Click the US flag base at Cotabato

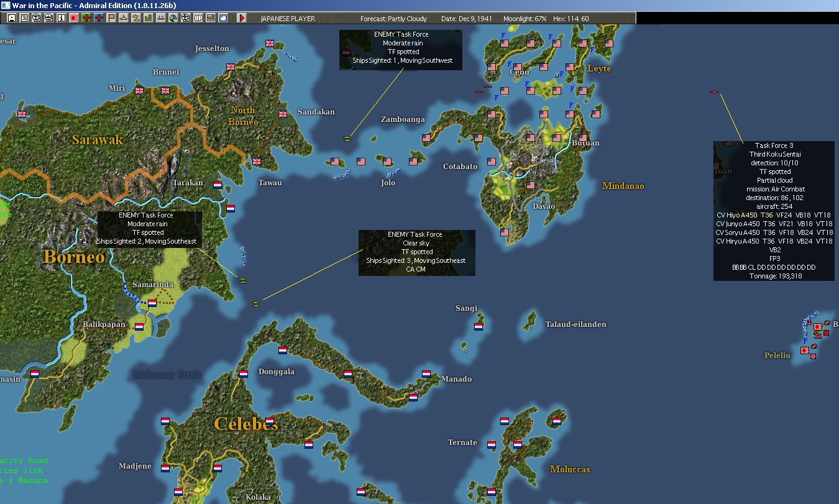coord(492,162)
